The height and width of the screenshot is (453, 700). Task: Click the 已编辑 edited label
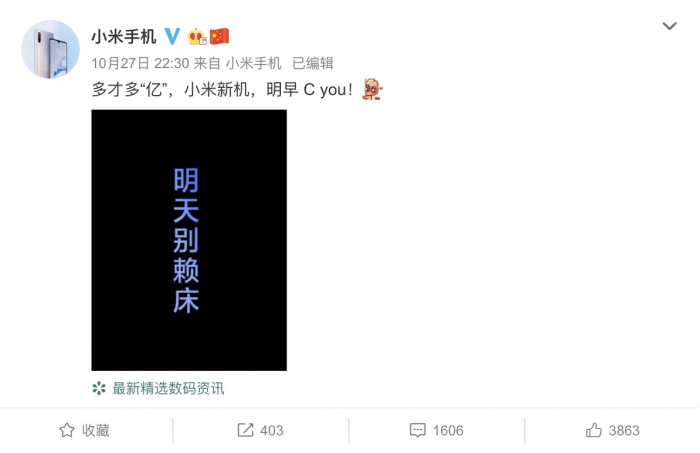click(313, 63)
